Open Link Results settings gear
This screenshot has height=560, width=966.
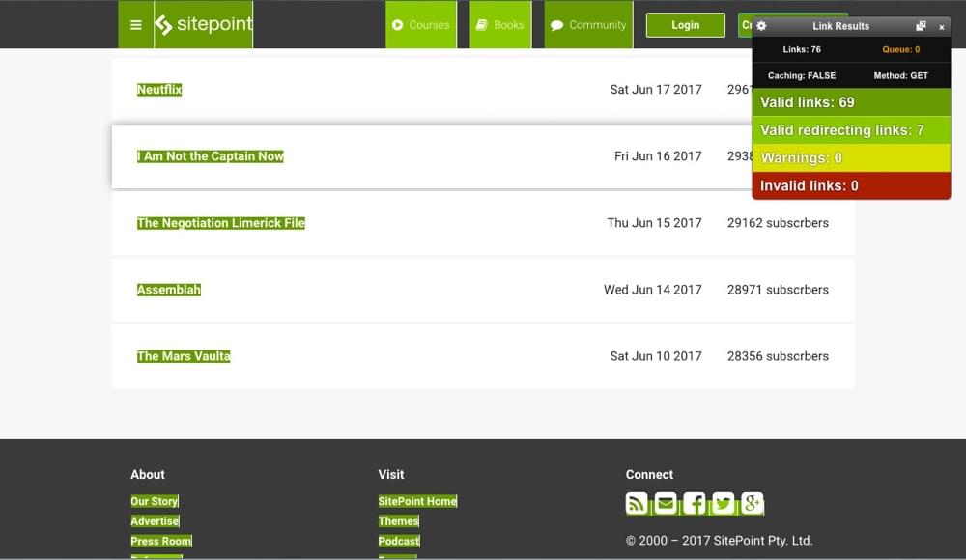761,26
